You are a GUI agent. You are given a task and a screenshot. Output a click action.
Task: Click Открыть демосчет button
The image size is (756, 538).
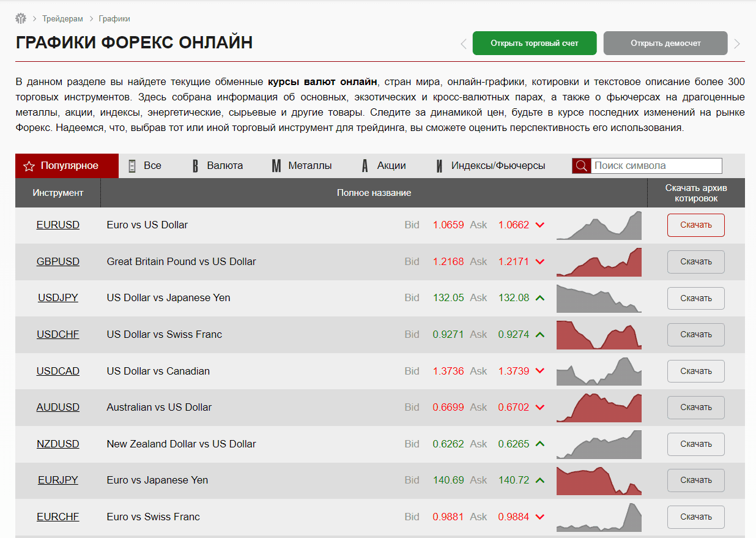665,43
